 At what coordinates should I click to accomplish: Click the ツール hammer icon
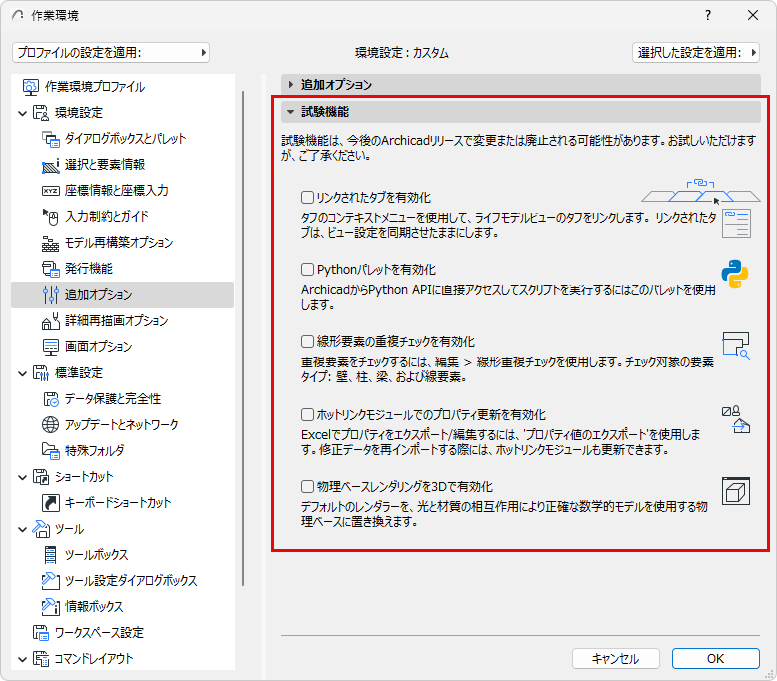[41, 529]
